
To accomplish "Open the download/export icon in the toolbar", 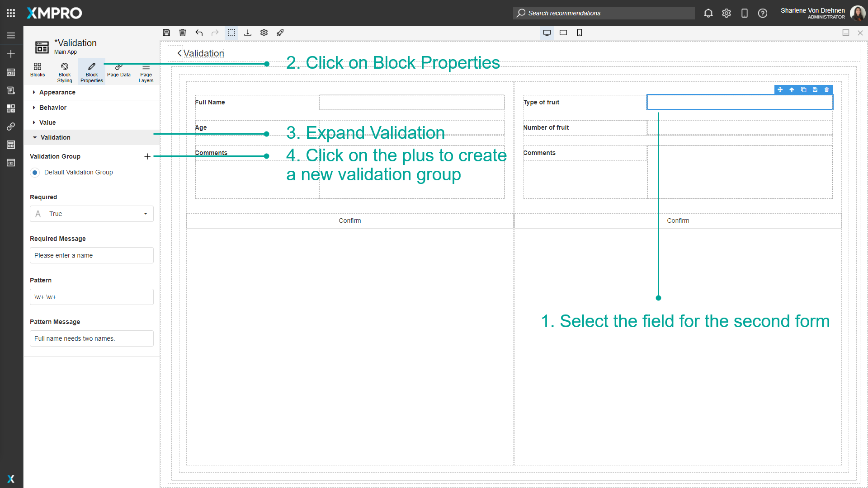I will pos(248,33).
